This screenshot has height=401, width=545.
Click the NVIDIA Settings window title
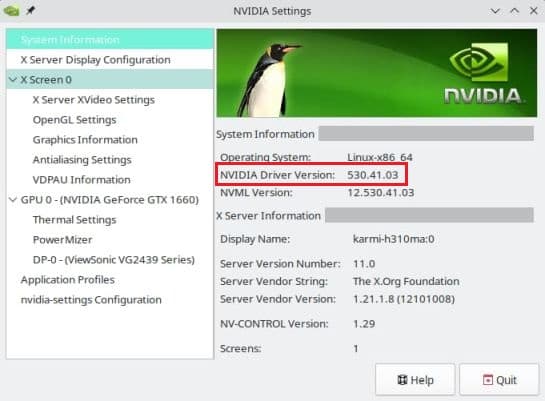click(x=272, y=11)
